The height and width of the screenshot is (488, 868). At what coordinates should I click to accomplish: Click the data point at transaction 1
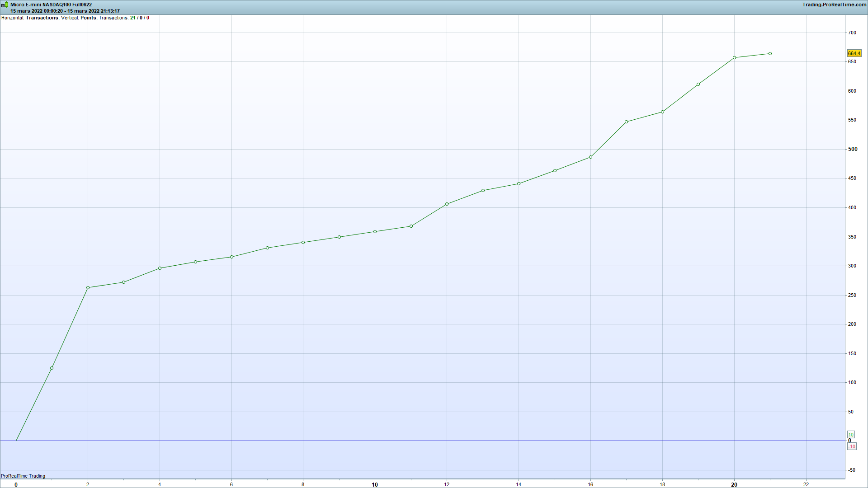pos(52,368)
